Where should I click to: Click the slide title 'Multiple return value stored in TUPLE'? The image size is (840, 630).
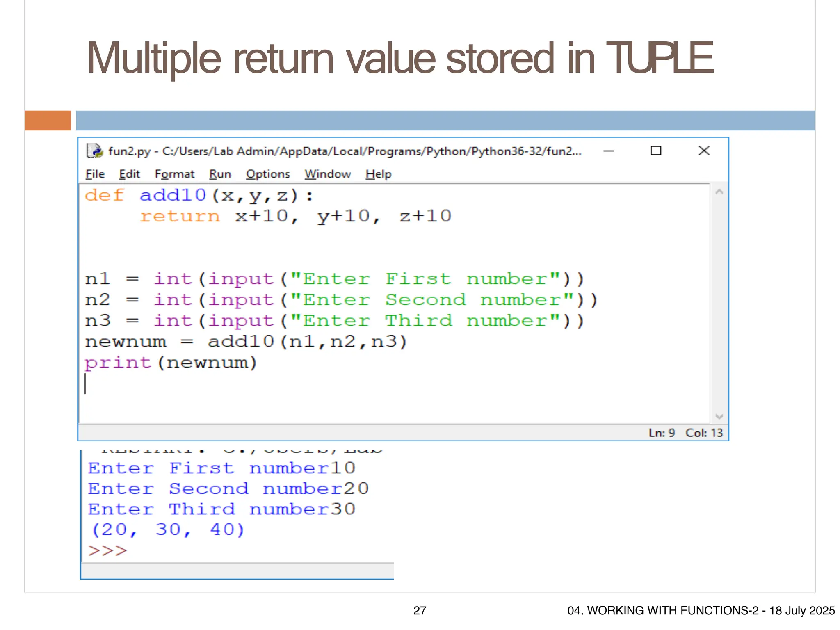[400, 58]
